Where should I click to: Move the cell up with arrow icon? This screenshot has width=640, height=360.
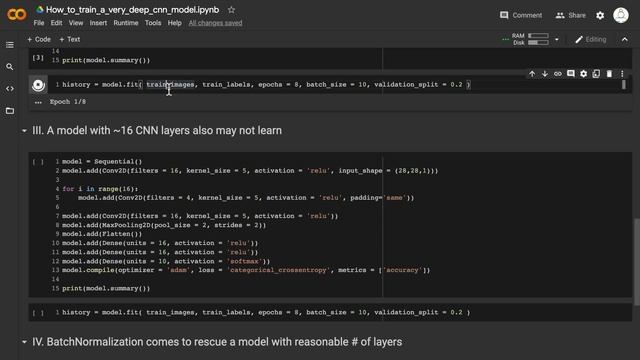click(532, 74)
